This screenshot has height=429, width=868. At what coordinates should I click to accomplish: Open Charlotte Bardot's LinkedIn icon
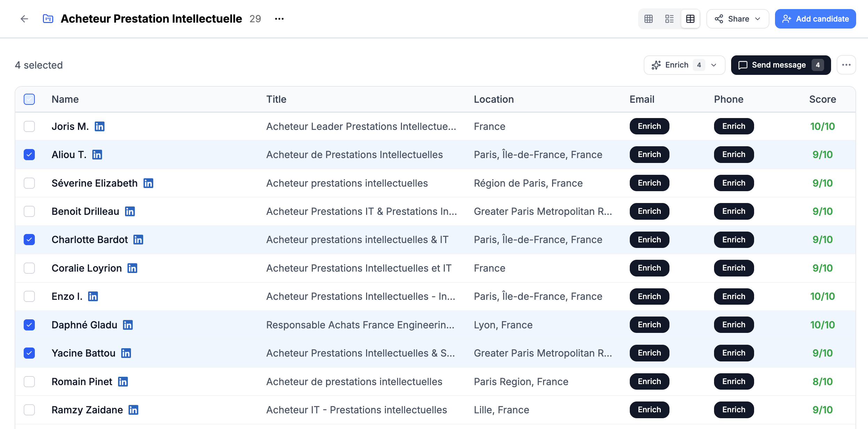pos(138,240)
